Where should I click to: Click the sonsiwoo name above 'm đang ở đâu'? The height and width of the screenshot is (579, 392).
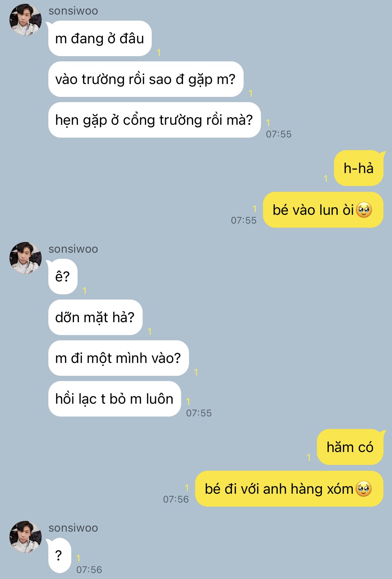tap(73, 11)
